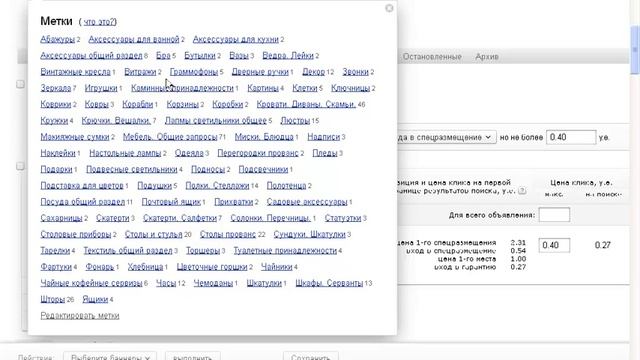Open the Полотенца tag
The width and height of the screenshot is (640, 360).
click(286, 186)
